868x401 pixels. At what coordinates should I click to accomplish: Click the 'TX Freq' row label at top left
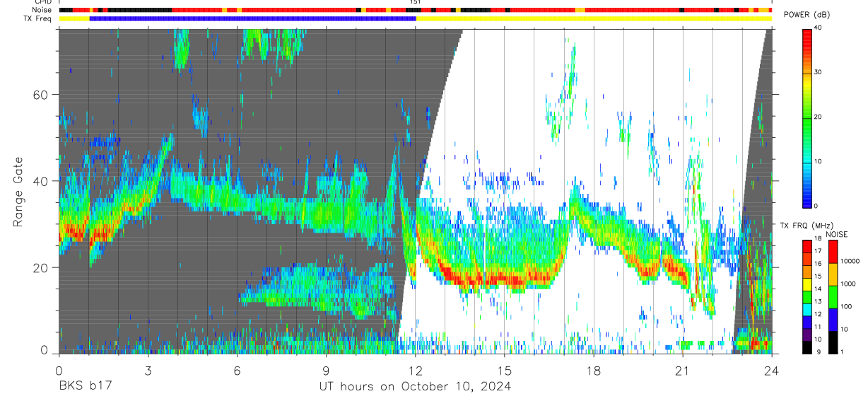click(37, 18)
